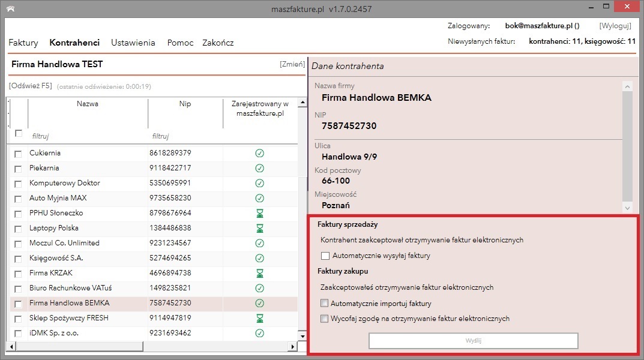Click the hourglass icon for Firma KRZAK
The image size is (644, 360).
259,274
